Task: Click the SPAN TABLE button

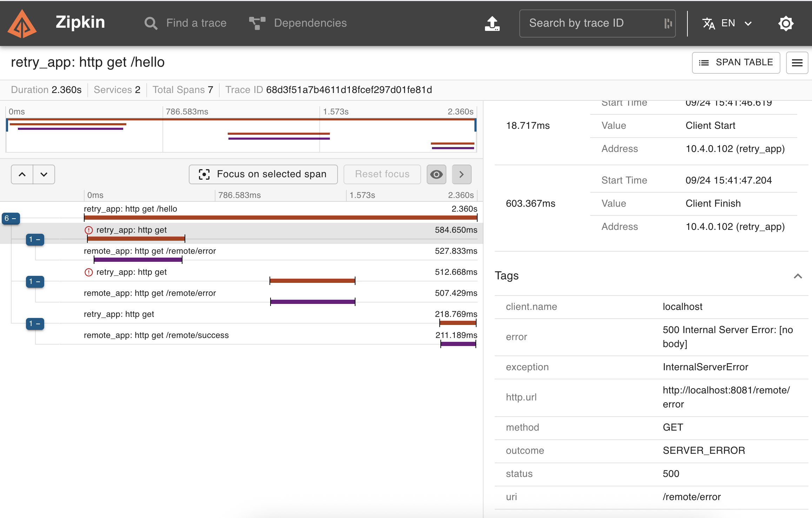Action: click(736, 63)
